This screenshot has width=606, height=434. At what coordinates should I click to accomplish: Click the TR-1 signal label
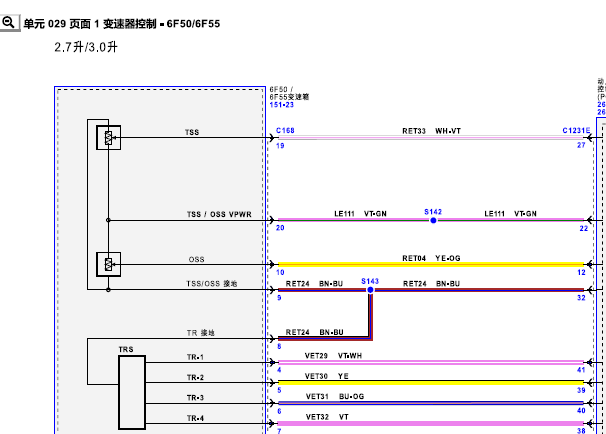(195, 357)
